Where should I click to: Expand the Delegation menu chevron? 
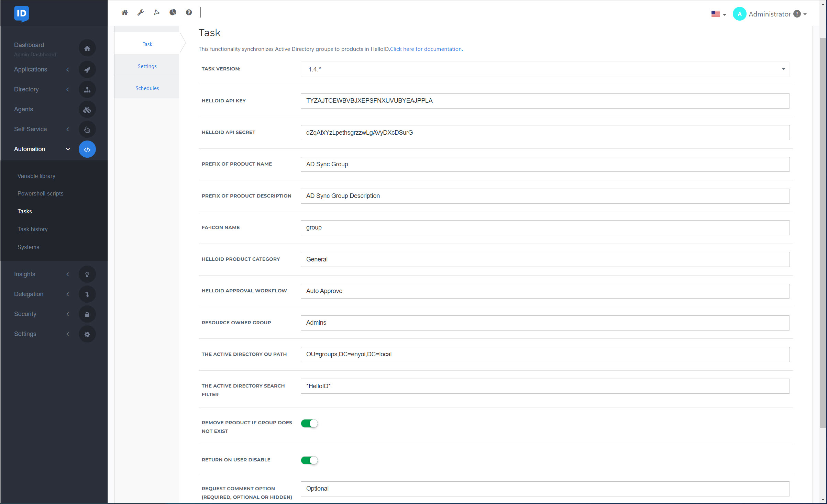[x=68, y=294]
